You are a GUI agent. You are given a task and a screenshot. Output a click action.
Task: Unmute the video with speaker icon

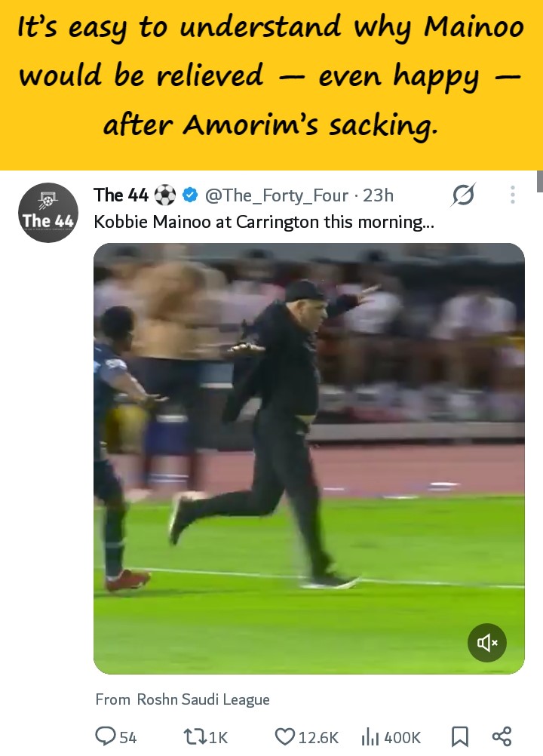pos(486,643)
